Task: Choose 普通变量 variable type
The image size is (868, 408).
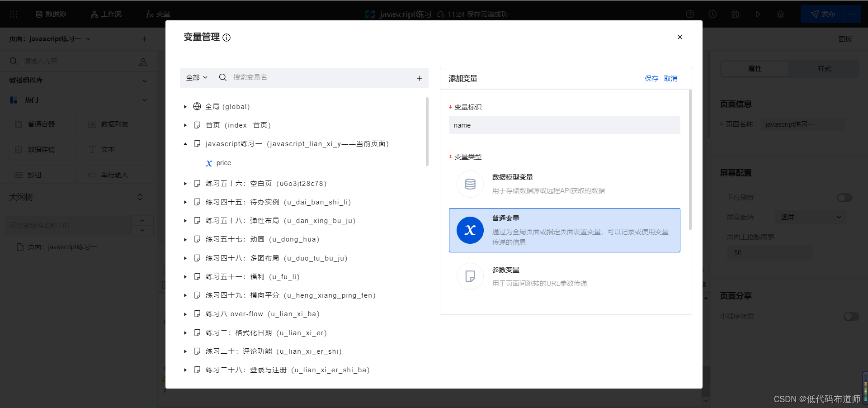Action: (564, 230)
